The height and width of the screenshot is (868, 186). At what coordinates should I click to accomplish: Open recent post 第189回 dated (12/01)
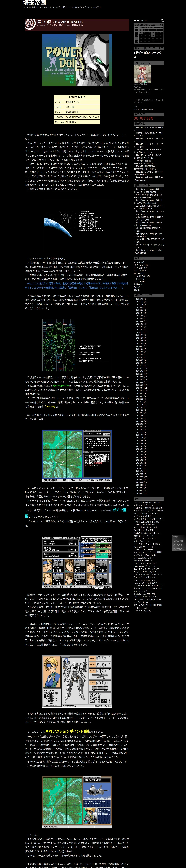pos(148,151)
